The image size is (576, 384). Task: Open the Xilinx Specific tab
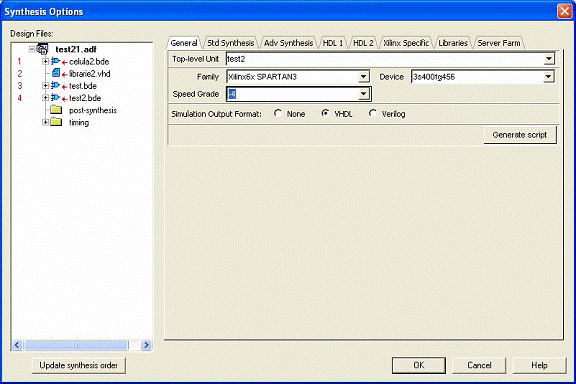click(406, 43)
